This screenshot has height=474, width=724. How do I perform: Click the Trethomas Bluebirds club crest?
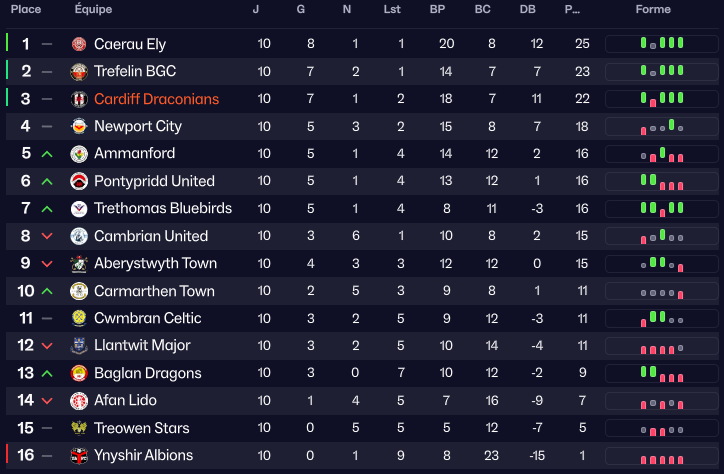79,209
